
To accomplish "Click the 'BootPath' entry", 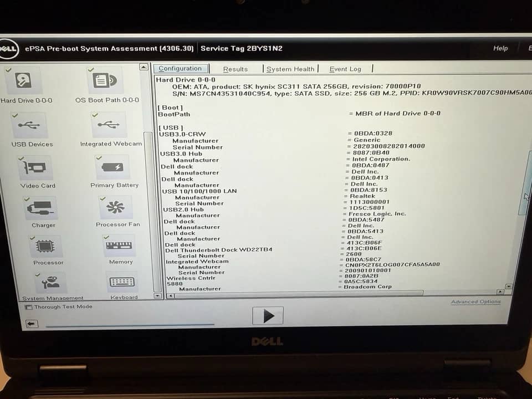I will point(174,114).
